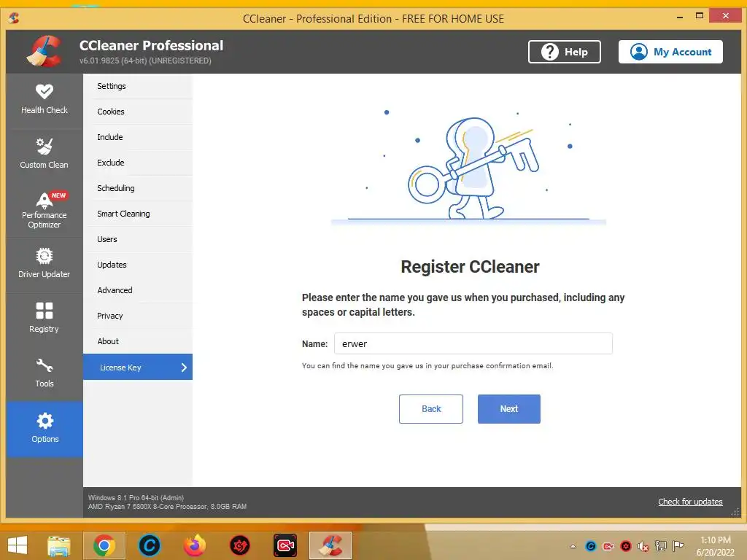747x560 pixels.
Task: Open the screen recorder app in taskbar
Action: 285,545
